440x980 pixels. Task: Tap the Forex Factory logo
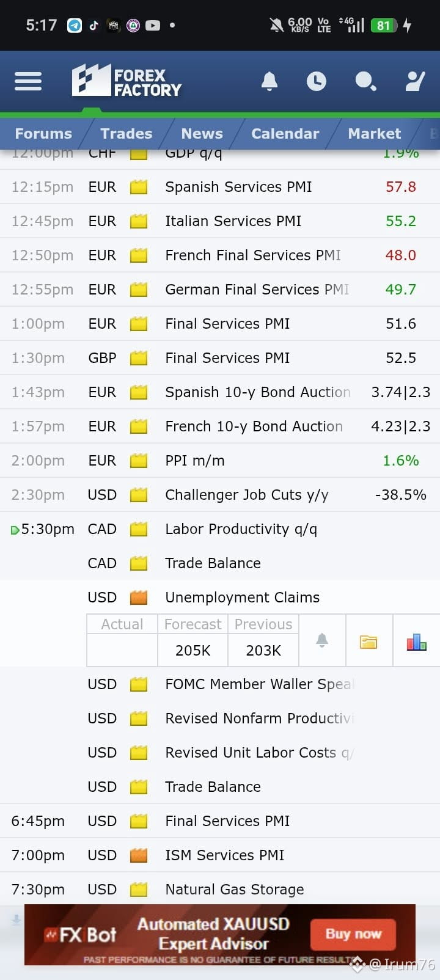[x=127, y=81]
